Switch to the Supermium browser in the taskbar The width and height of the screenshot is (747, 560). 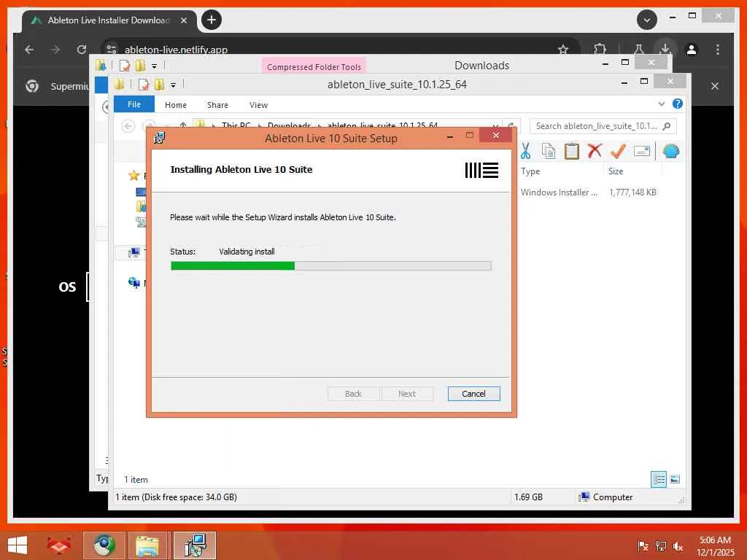104,545
